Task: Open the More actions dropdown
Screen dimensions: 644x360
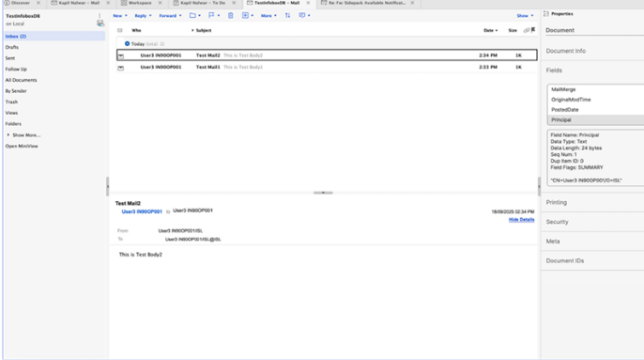Action: [x=268, y=16]
